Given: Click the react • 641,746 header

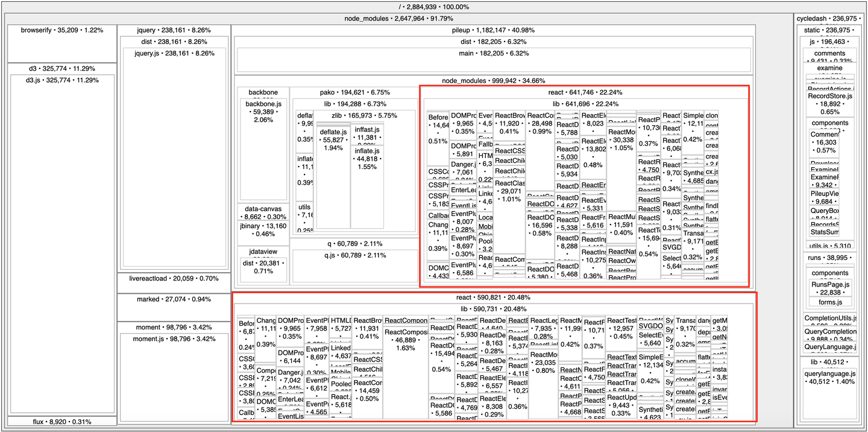Looking at the screenshot, I should click(583, 93).
